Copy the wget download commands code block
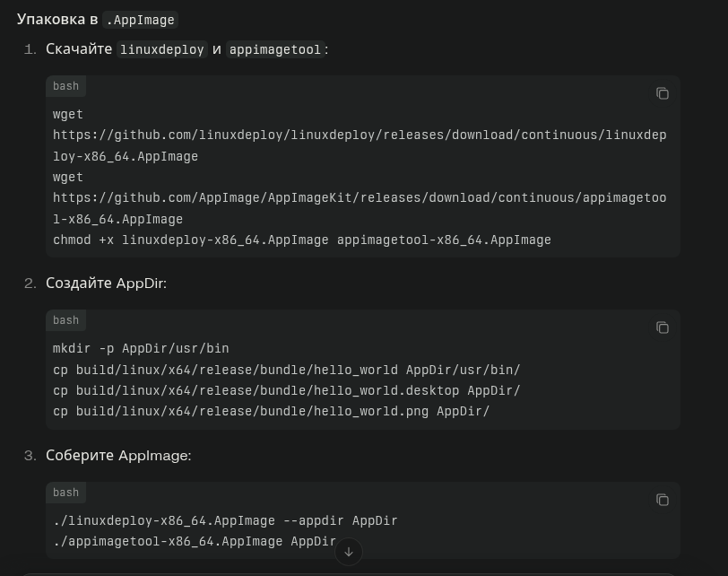This screenshot has height=576, width=728. click(662, 93)
